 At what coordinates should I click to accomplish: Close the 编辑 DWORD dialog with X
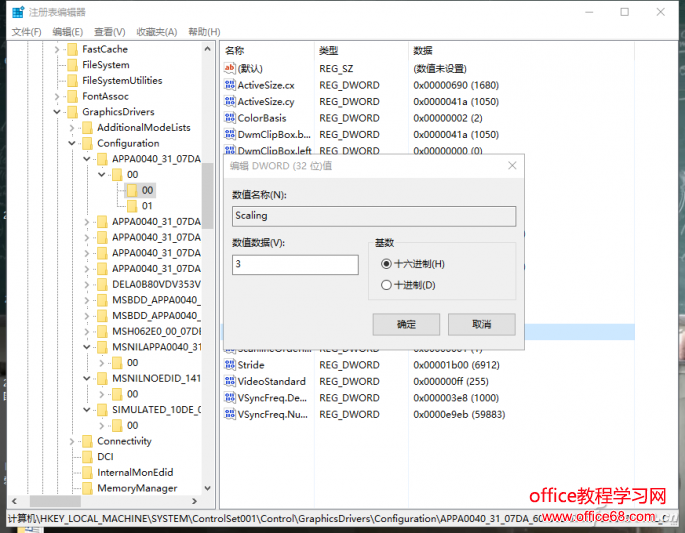[512, 166]
